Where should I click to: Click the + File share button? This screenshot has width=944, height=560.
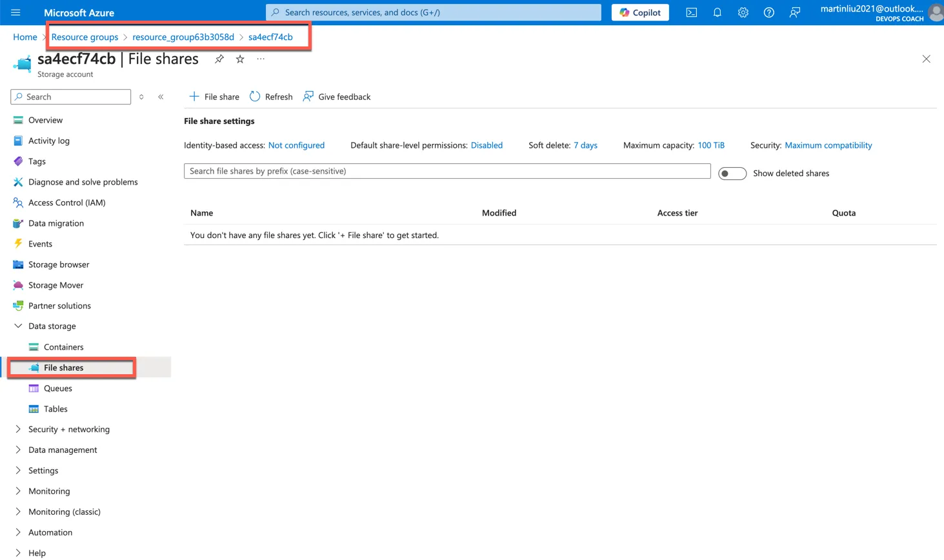pyautogui.click(x=214, y=97)
